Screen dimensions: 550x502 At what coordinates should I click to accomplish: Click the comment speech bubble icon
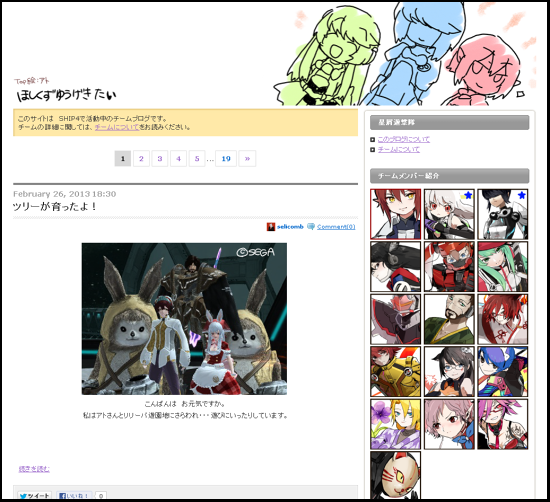pos(311,227)
